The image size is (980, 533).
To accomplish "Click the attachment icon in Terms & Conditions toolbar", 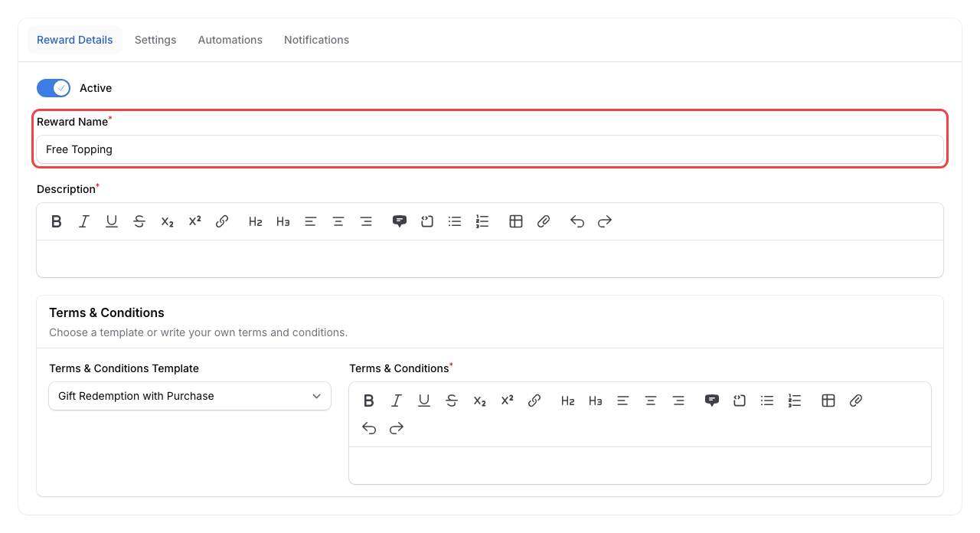I will [855, 400].
